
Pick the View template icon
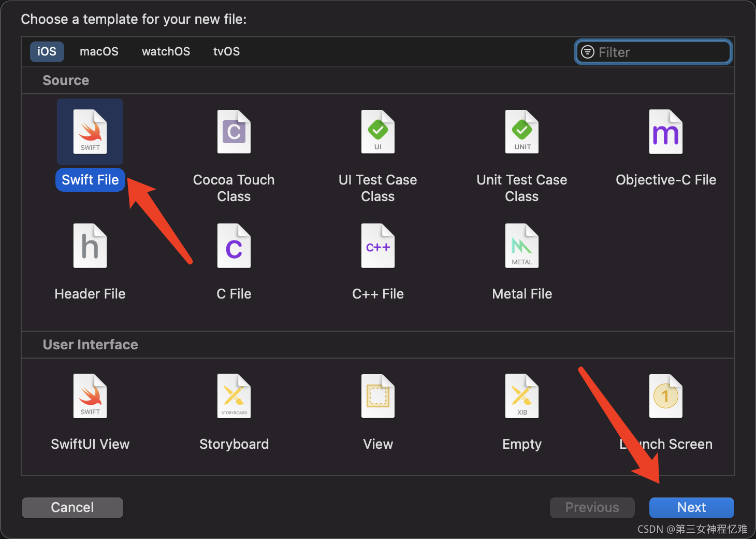click(x=378, y=396)
